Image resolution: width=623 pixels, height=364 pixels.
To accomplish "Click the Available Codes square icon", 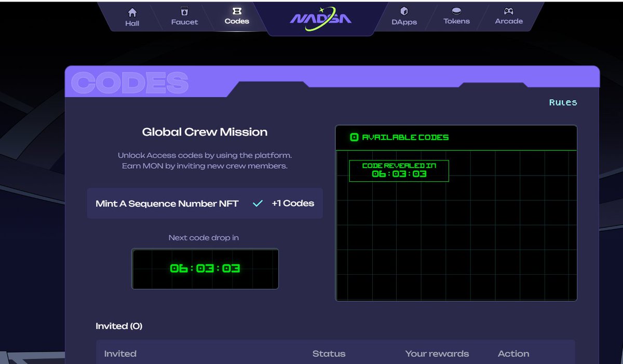I will tap(354, 138).
